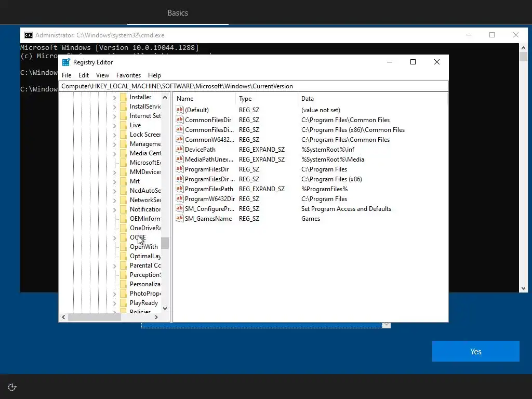Open the Favorites menu
This screenshot has width=532, height=399.
pos(128,75)
